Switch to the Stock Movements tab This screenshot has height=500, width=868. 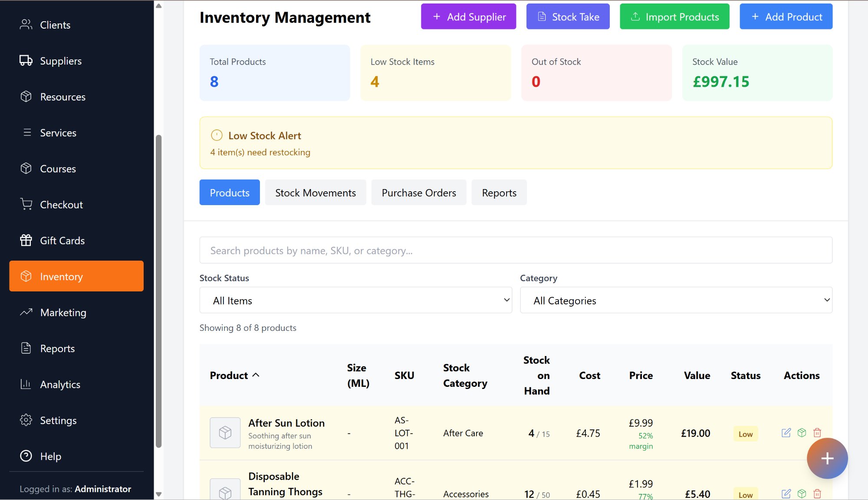pos(315,193)
